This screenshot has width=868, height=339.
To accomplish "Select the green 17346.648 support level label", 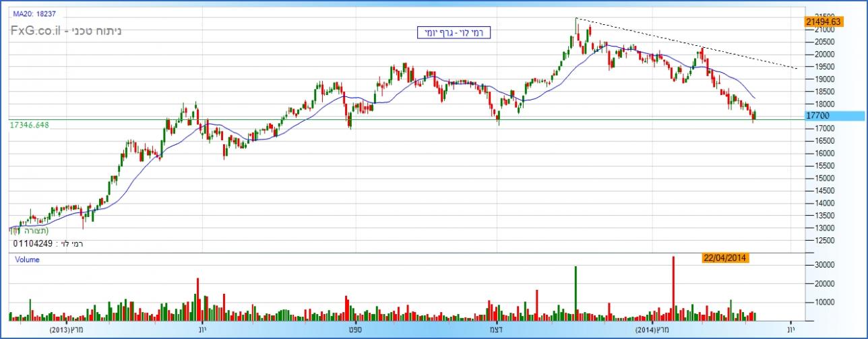I will click(x=31, y=125).
